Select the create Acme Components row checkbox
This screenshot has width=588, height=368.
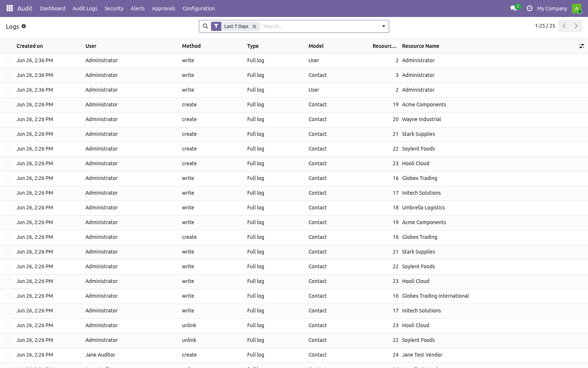coord(8,105)
